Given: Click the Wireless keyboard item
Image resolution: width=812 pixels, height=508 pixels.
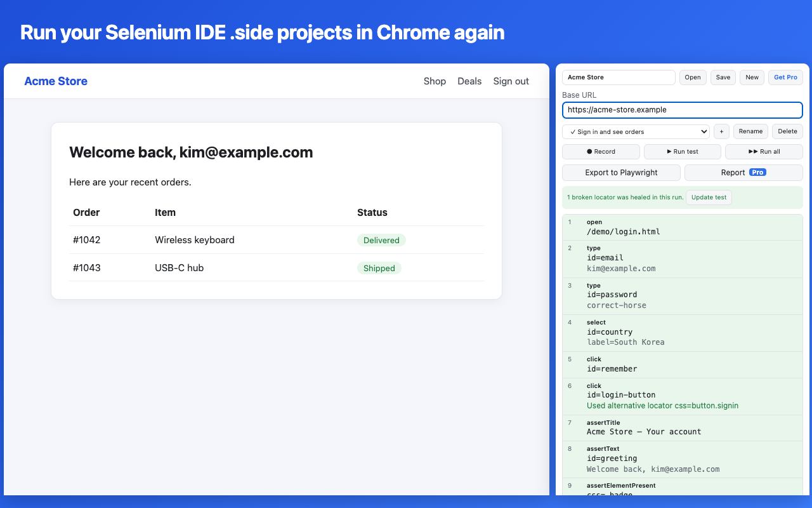Looking at the screenshot, I should coord(195,240).
